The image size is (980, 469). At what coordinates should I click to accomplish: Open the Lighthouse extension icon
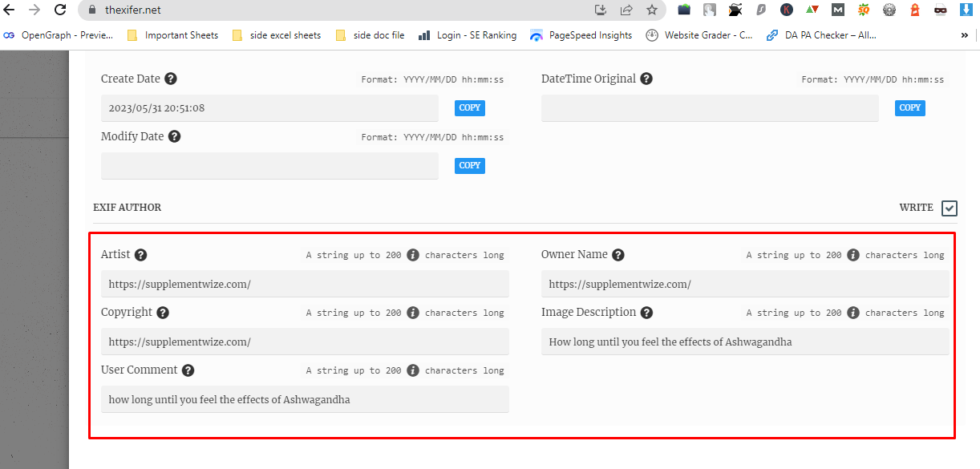pyautogui.click(x=915, y=10)
